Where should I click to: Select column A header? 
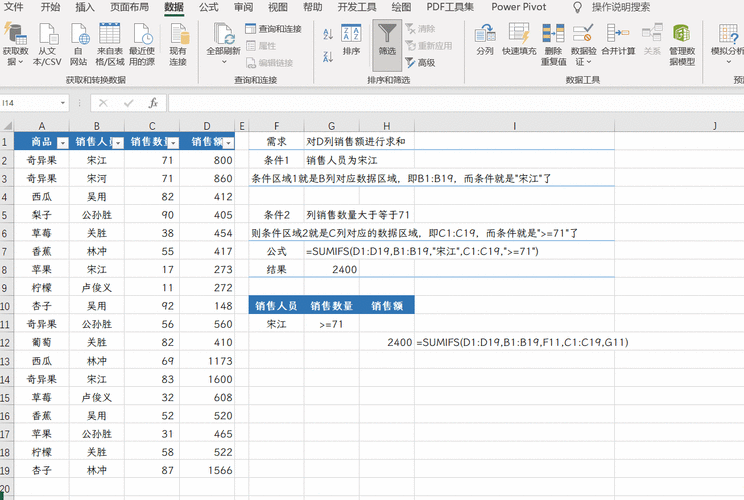coord(42,126)
